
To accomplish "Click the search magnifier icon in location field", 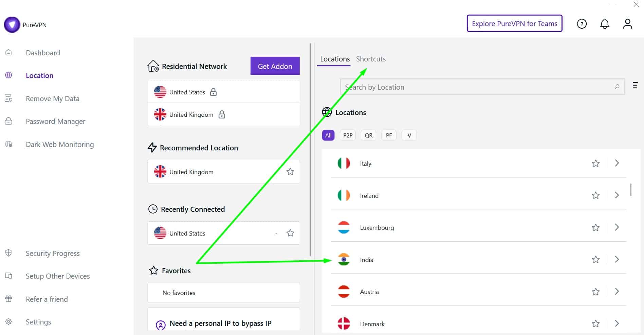I will point(617,87).
